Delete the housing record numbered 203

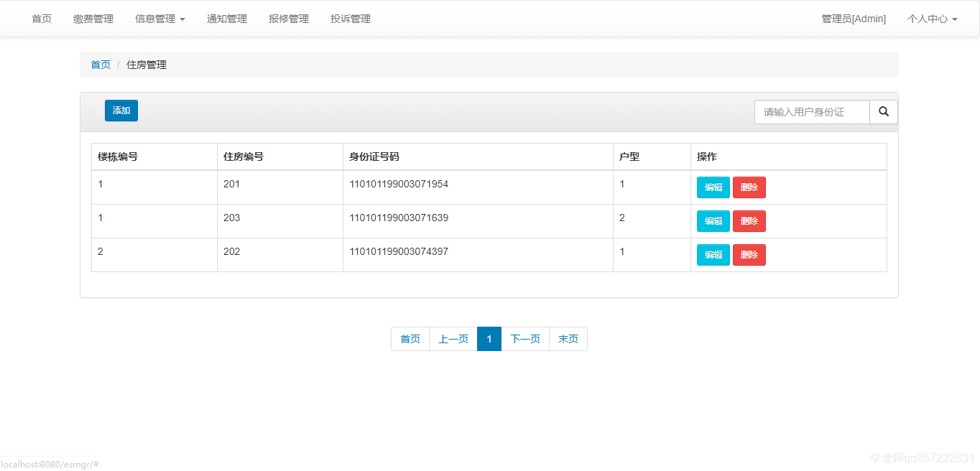click(749, 221)
